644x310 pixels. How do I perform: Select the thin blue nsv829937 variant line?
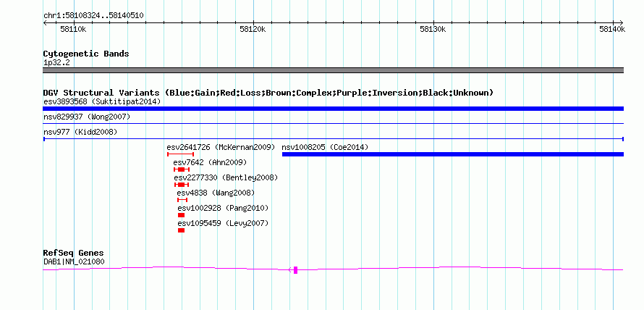pyautogui.click(x=333, y=123)
